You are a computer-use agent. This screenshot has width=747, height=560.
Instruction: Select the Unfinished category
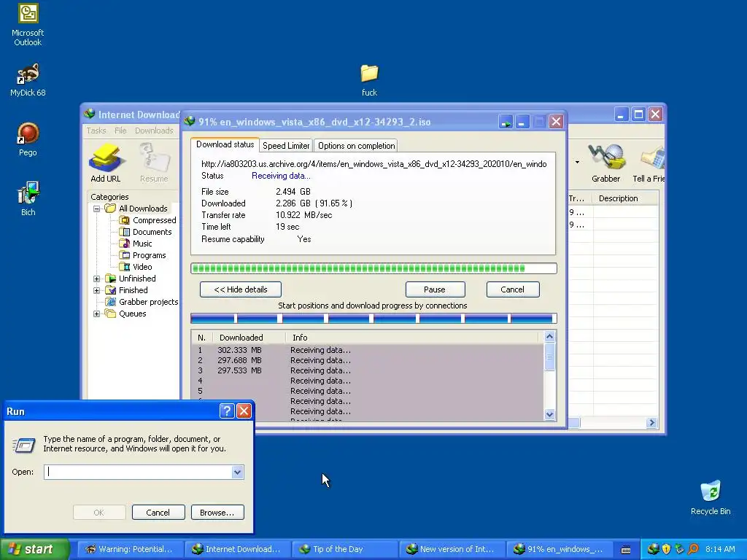coord(137,279)
